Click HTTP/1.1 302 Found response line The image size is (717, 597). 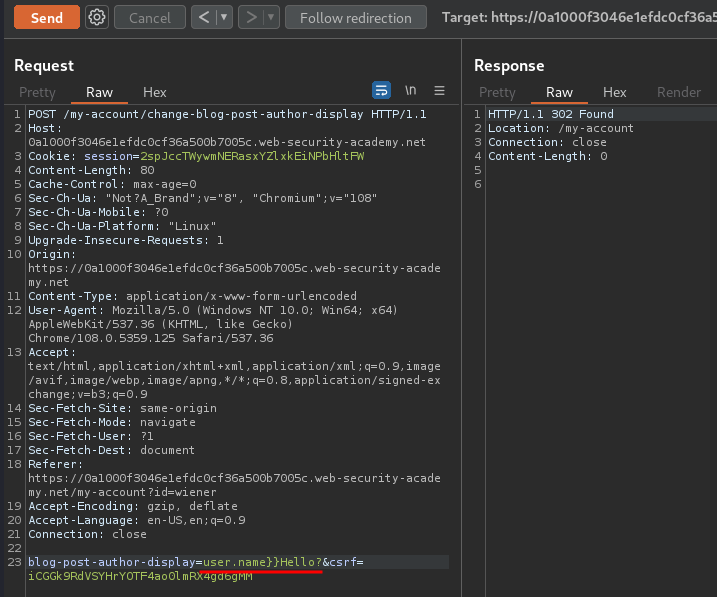pyautogui.click(x=551, y=114)
